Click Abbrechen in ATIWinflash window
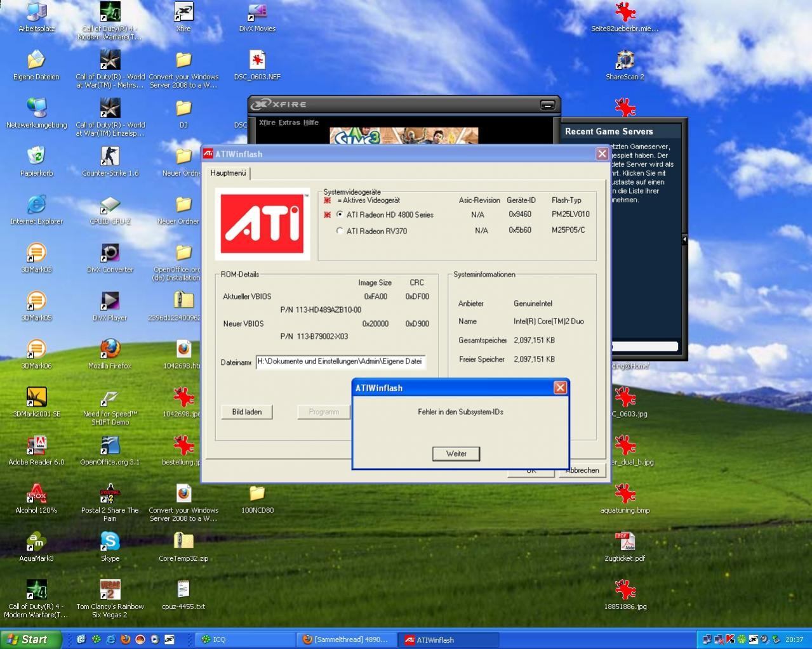This screenshot has height=649, width=812. tap(582, 470)
